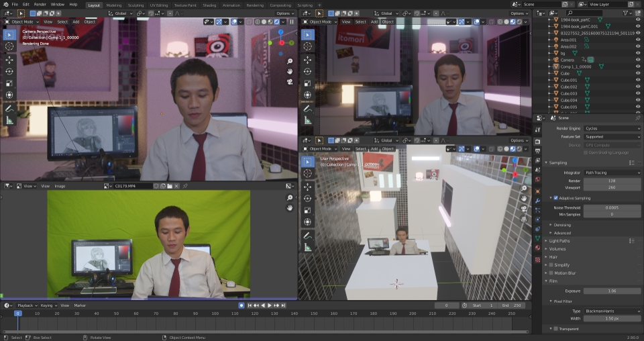Viewport: 644px width, 341px height.
Task: Toggle camera view icon in left viewport
Action: click(290, 82)
